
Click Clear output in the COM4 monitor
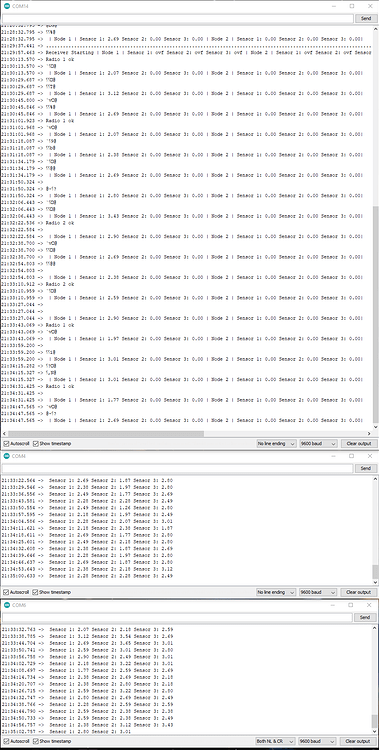tap(359, 592)
